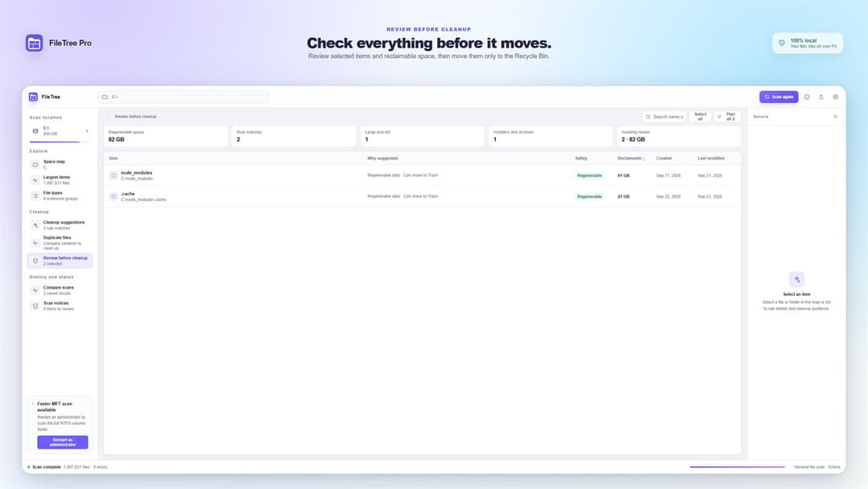Click the green Scan complete status dot
The height and width of the screenshot is (489, 868).
29,466
